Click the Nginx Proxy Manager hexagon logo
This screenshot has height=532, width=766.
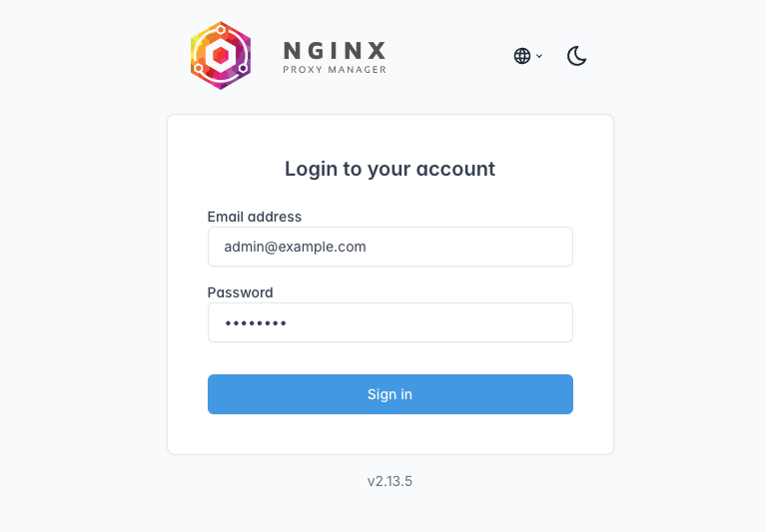click(221, 56)
